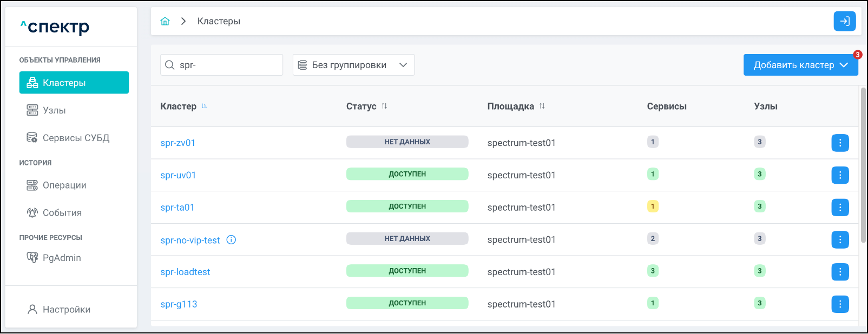Screen dimensions: 868x334
Task: Click info icon next to spr-no-vip-test
Action: (231, 240)
